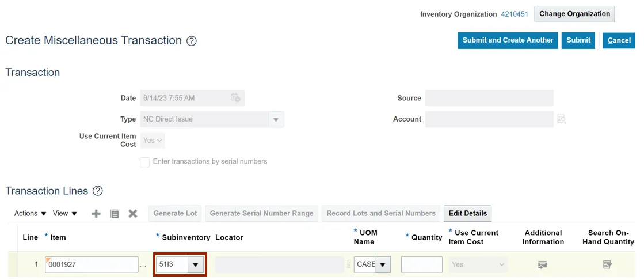
Task: Add a new transaction line with plus icon
Action: 96,214
